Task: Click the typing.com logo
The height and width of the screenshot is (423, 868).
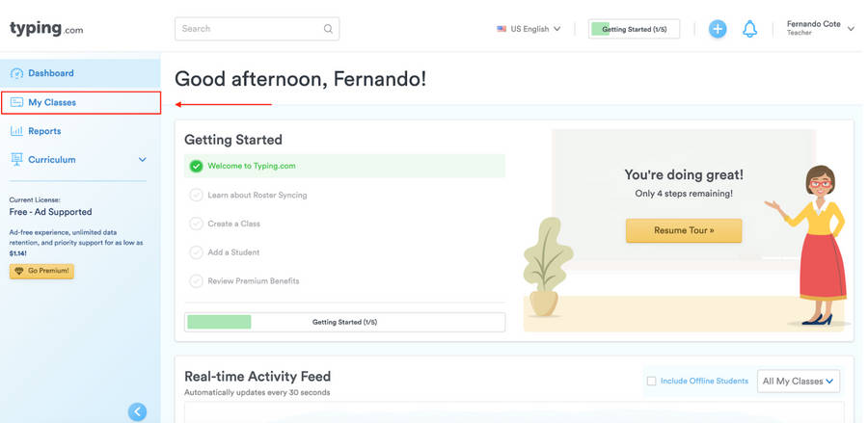Action: coord(46,29)
